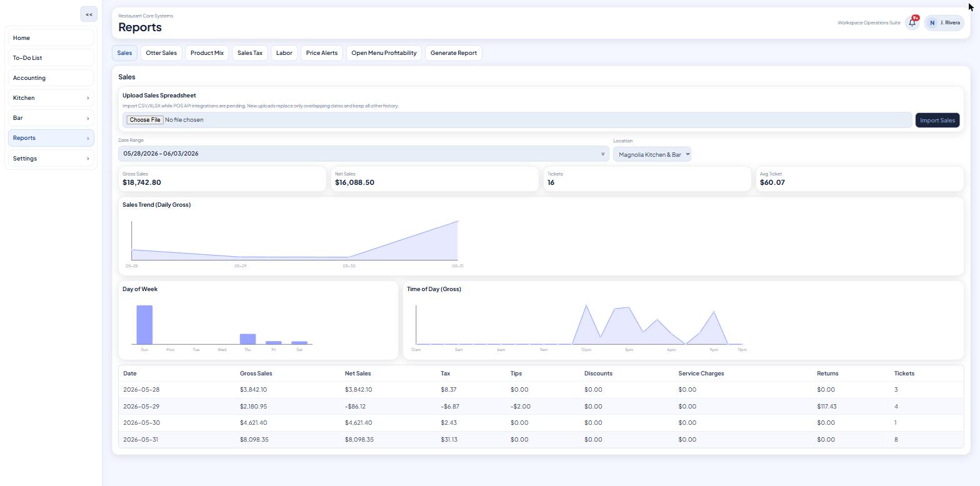Open the Magnolia Kitchen & Bar location dropdown
The height and width of the screenshot is (486, 980).
tap(652, 154)
